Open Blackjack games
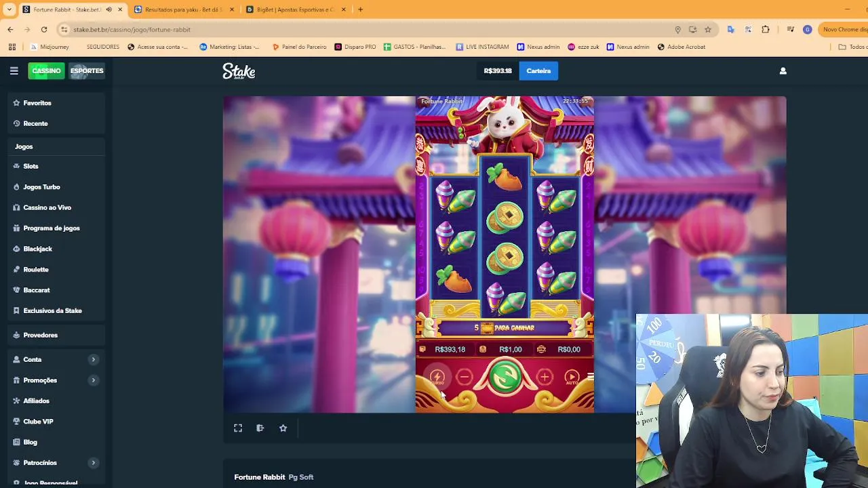 coord(56,249)
